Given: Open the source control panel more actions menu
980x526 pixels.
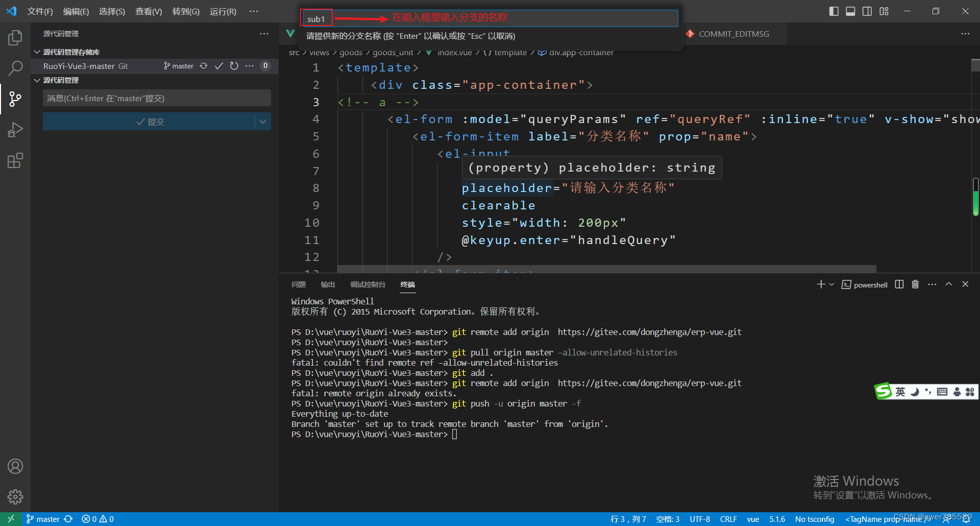Looking at the screenshot, I should coord(264,34).
